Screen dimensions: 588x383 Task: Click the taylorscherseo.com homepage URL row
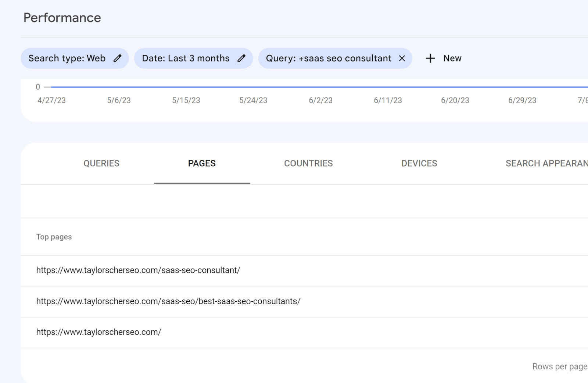click(x=99, y=332)
